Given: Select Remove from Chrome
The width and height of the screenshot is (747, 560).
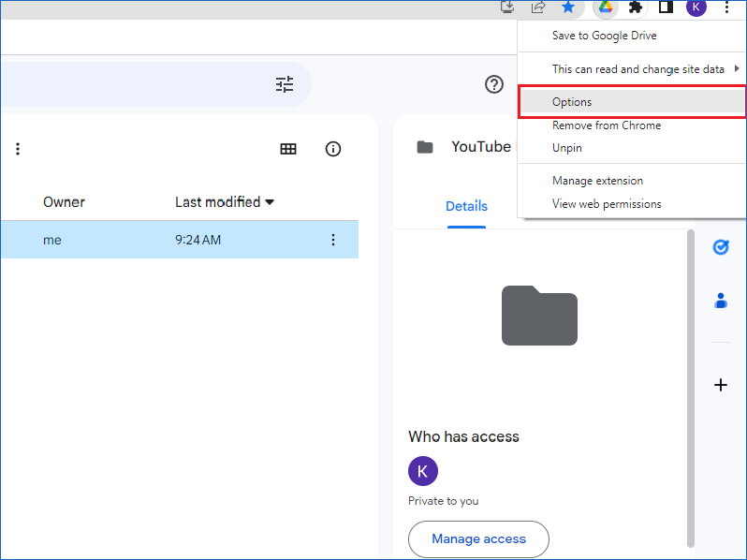Looking at the screenshot, I should [x=631, y=125].
